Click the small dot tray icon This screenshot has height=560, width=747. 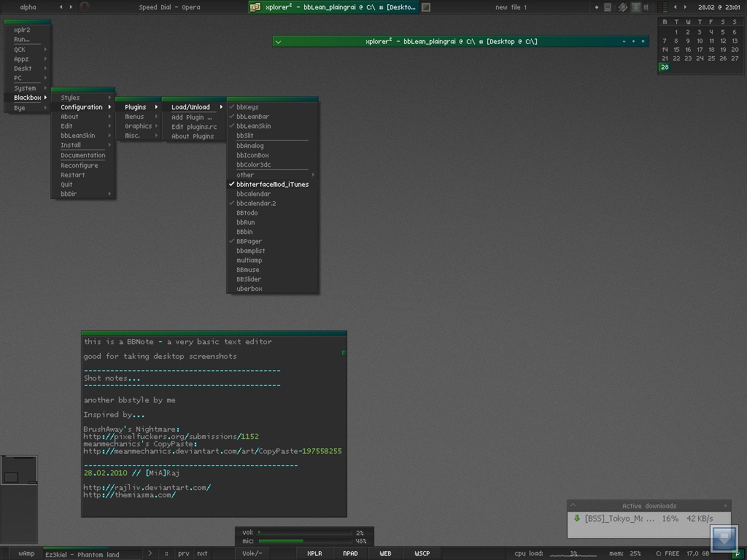pyautogui.click(x=597, y=7)
